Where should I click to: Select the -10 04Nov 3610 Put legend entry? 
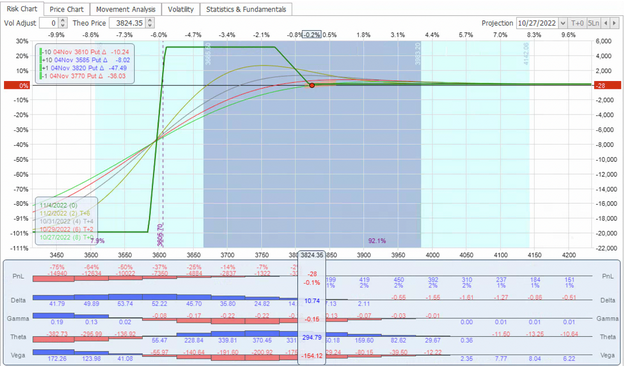86,52
